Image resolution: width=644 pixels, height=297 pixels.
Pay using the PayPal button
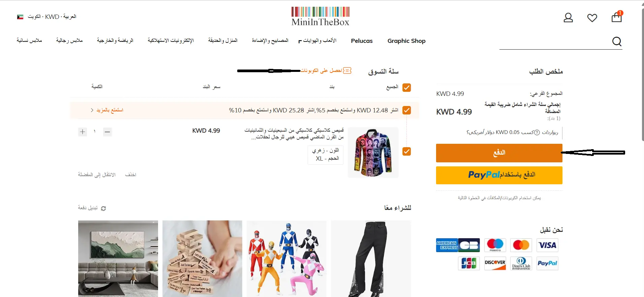(x=499, y=175)
